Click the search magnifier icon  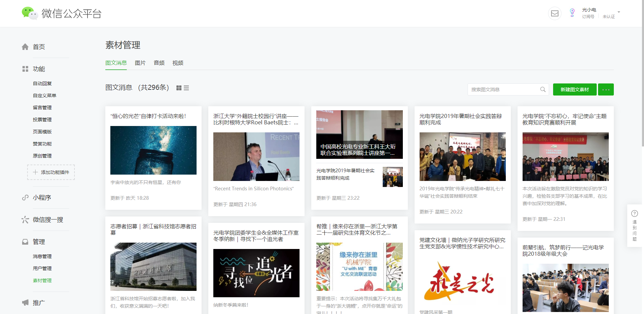[543, 89]
